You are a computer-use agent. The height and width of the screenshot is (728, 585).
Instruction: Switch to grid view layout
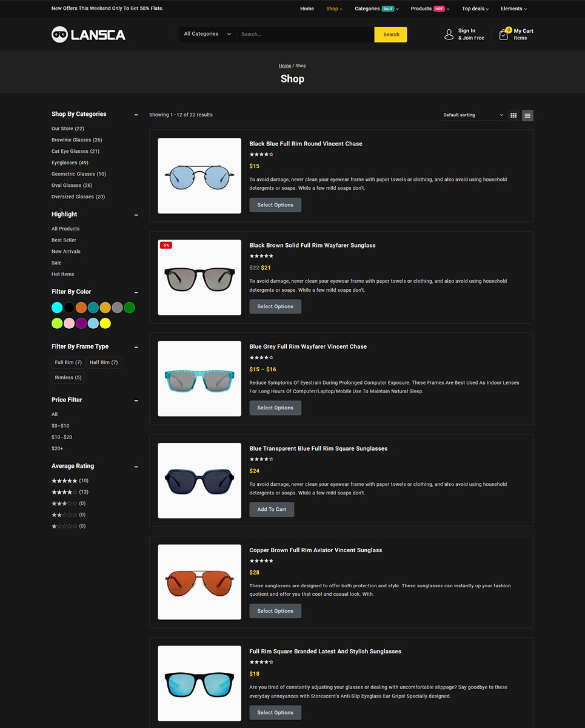[x=513, y=115]
